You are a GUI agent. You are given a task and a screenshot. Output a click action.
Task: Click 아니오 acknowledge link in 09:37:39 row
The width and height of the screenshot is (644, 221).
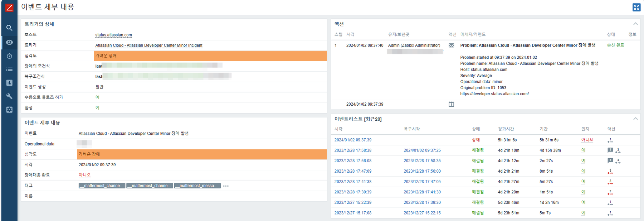pyautogui.click(x=587, y=140)
